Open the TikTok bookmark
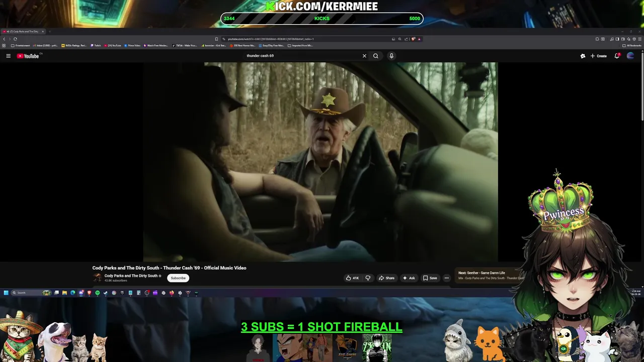 pyautogui.click(x=185, y=46)
